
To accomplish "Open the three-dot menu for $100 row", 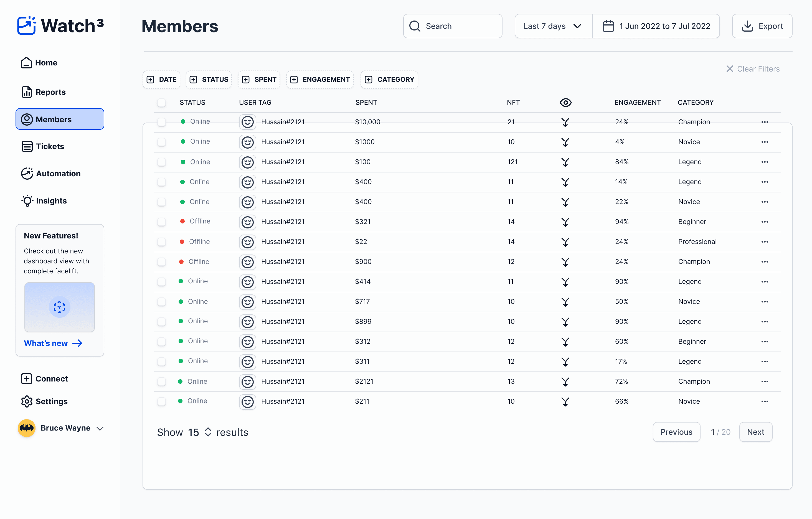I will coord(765,162).
